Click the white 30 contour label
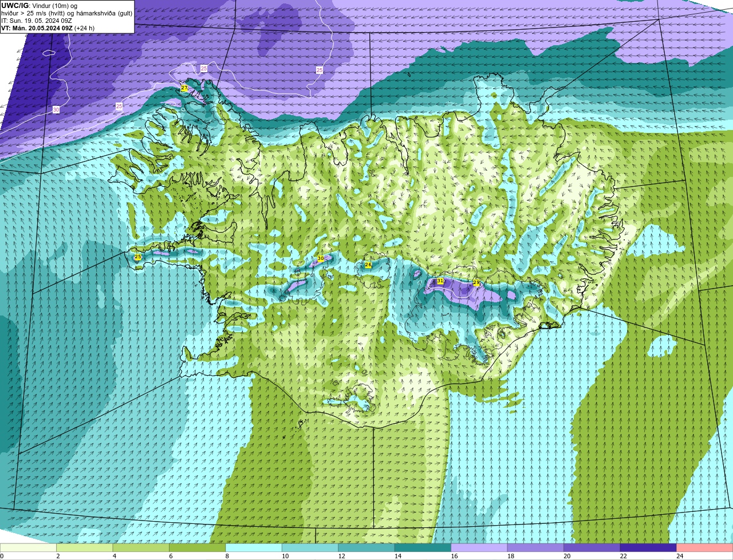The image size is (733, 560). point(56,109)
